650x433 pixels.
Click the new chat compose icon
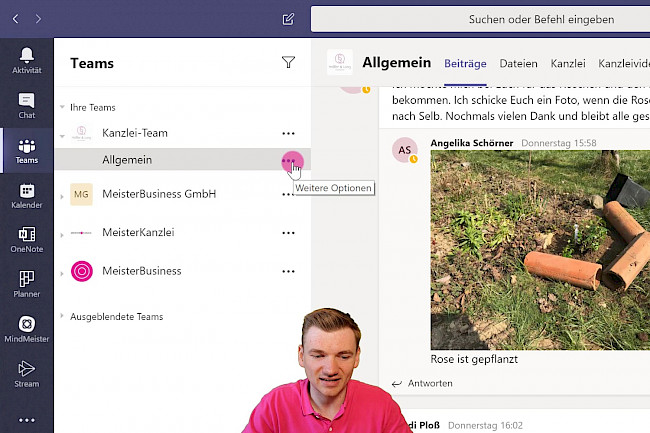(288, 19)
